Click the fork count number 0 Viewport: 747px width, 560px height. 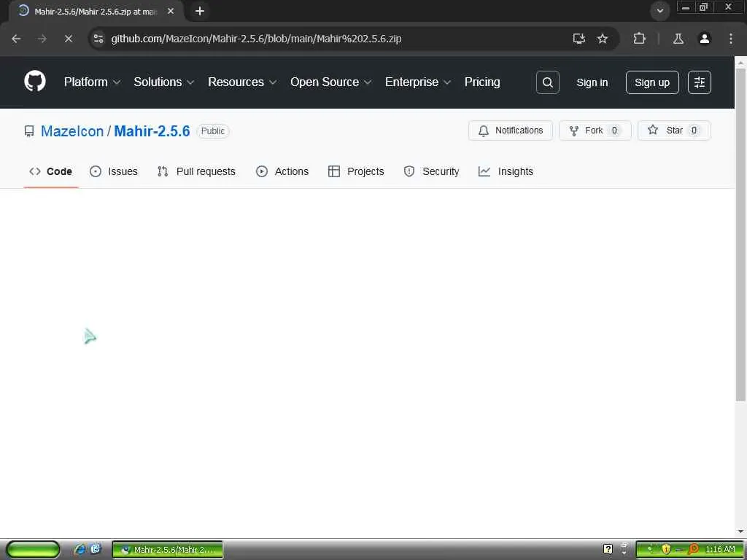coord(614,131)
